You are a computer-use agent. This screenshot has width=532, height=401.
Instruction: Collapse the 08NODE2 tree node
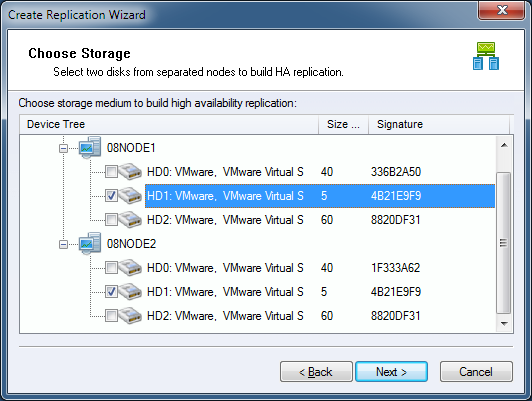click(63, 244)
